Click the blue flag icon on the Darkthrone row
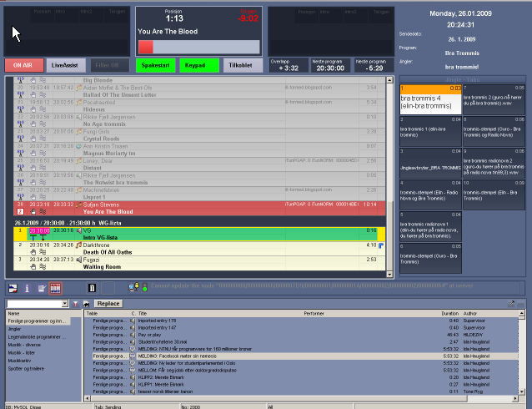This screenshot has width=532, height=409. tap(381, 245)
